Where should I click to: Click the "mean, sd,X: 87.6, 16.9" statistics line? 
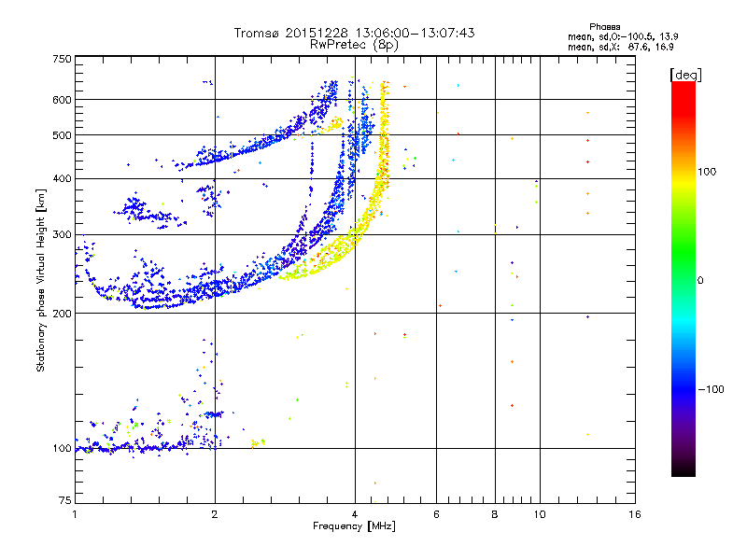(x=620, y=47)
